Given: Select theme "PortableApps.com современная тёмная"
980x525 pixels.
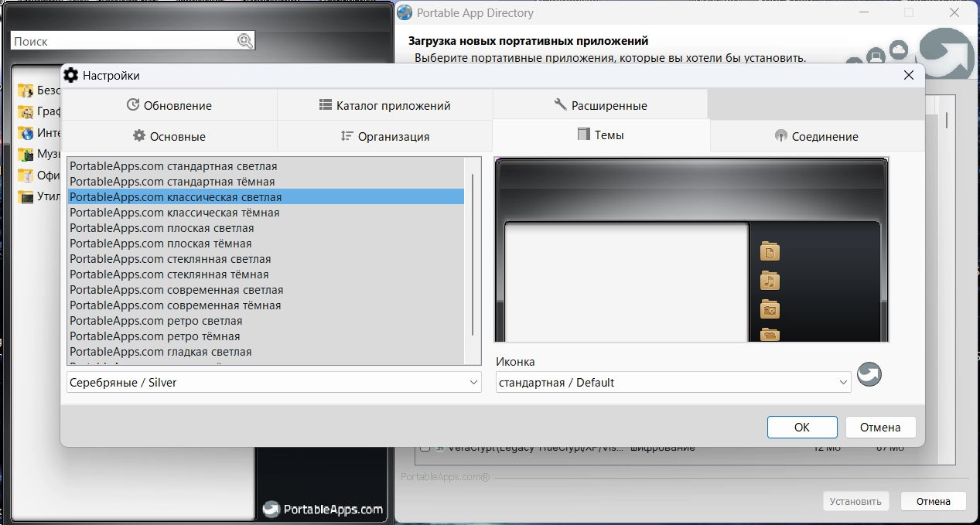Looking at the screenshot, I should [x=266, y=305].
